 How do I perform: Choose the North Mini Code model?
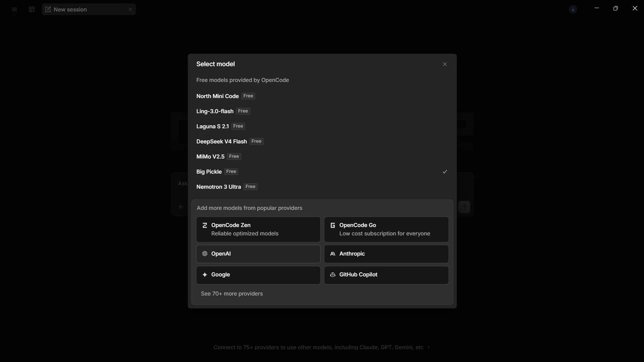pyautogui.click(x=322, y=96)
